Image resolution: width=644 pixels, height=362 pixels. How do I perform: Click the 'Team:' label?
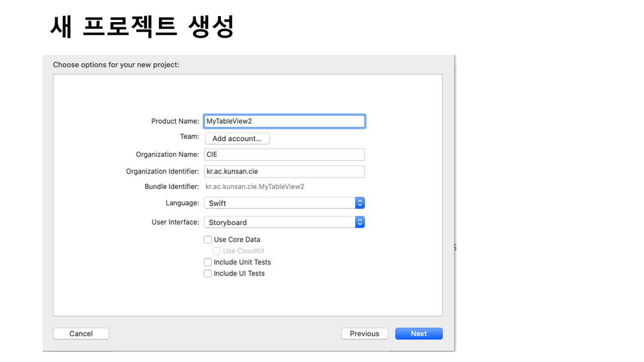coord(190,136)
